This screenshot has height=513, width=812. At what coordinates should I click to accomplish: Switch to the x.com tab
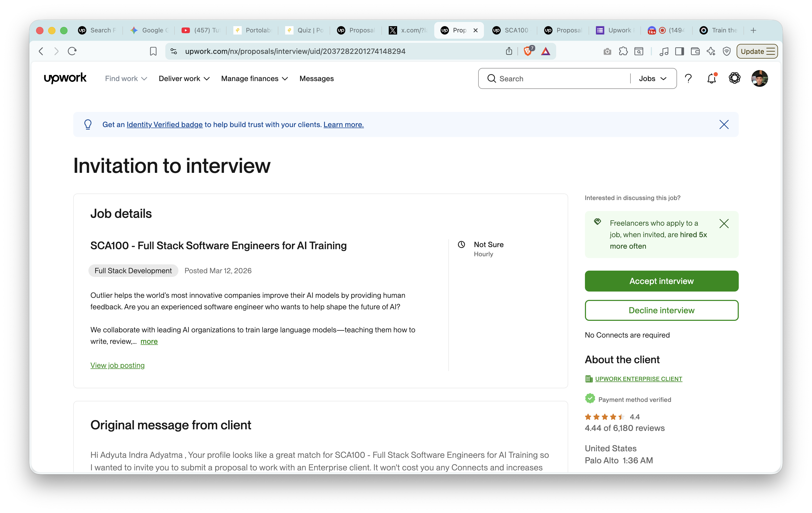pyautogui.click(x=408, y=30)
